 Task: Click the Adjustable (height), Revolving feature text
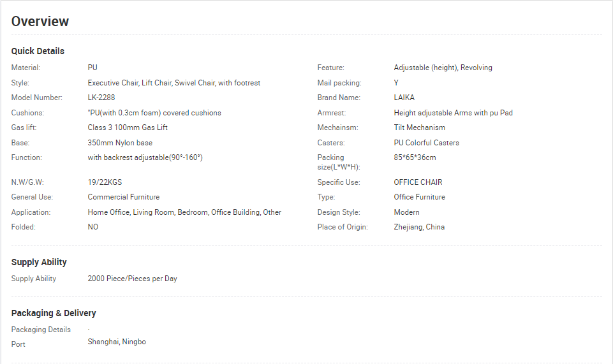click(x=443, y=68)
